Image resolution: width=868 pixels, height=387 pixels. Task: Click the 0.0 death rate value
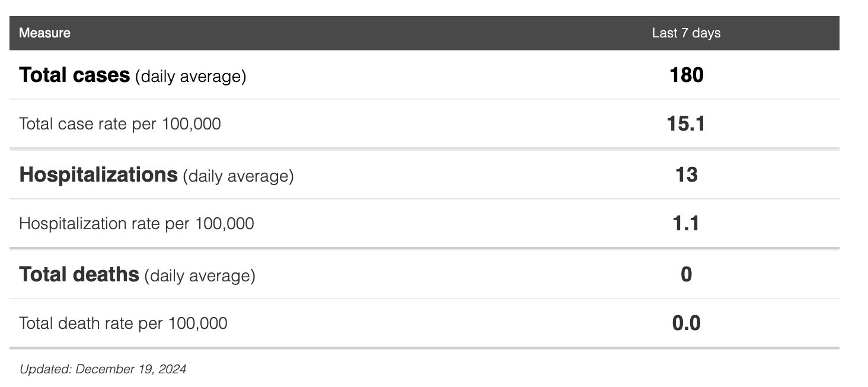point(686,323)
